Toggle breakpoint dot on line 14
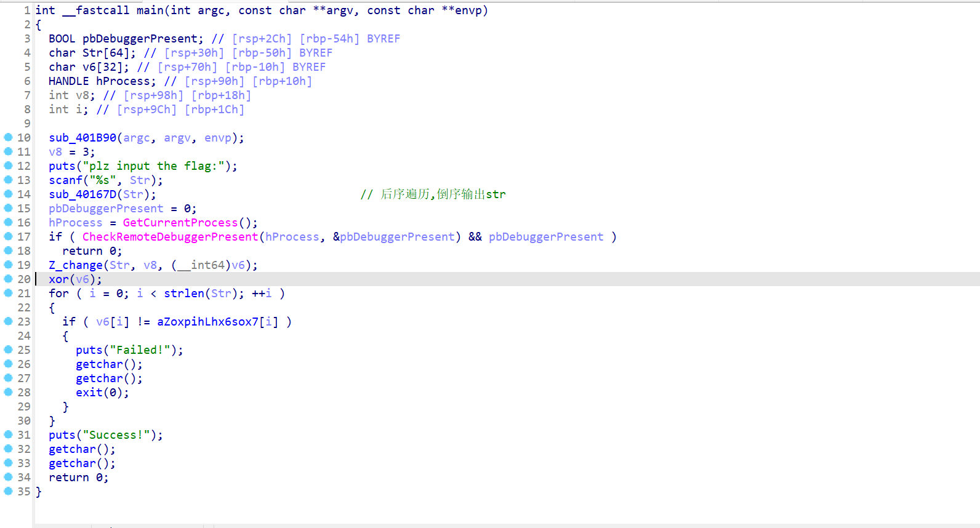980x528 pixels. (x=8, y=194)
